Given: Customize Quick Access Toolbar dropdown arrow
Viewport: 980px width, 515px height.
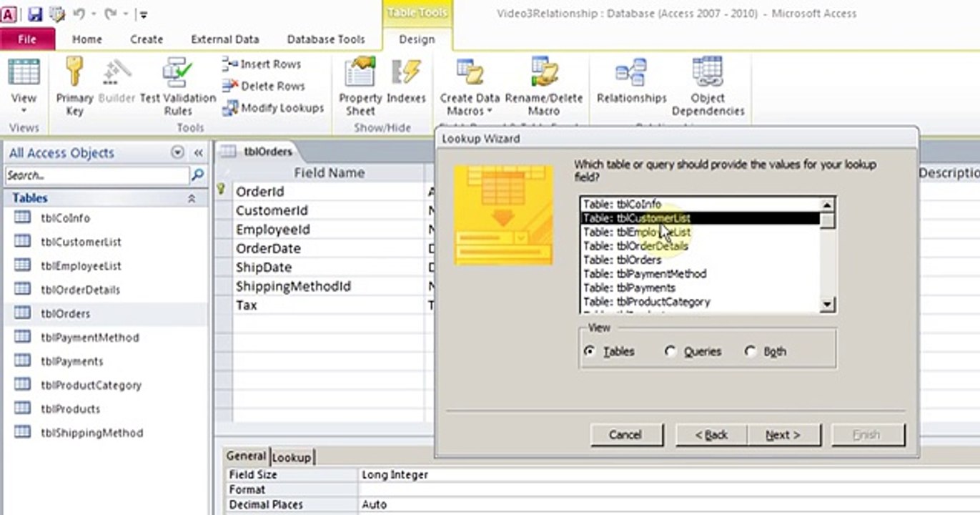Looking at the screenshot, I should pos(144,14).
